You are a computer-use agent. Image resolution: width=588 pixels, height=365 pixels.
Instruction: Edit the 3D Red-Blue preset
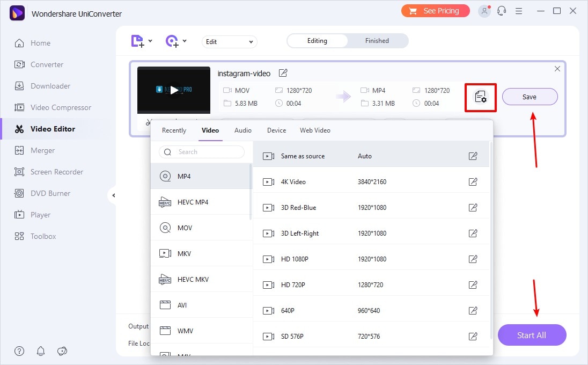point(473,207)
